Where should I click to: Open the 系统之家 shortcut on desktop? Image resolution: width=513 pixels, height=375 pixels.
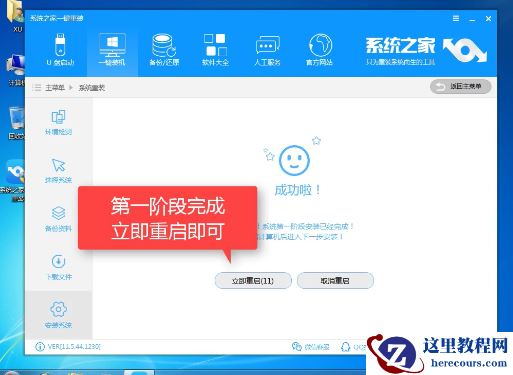click(13, 180)
